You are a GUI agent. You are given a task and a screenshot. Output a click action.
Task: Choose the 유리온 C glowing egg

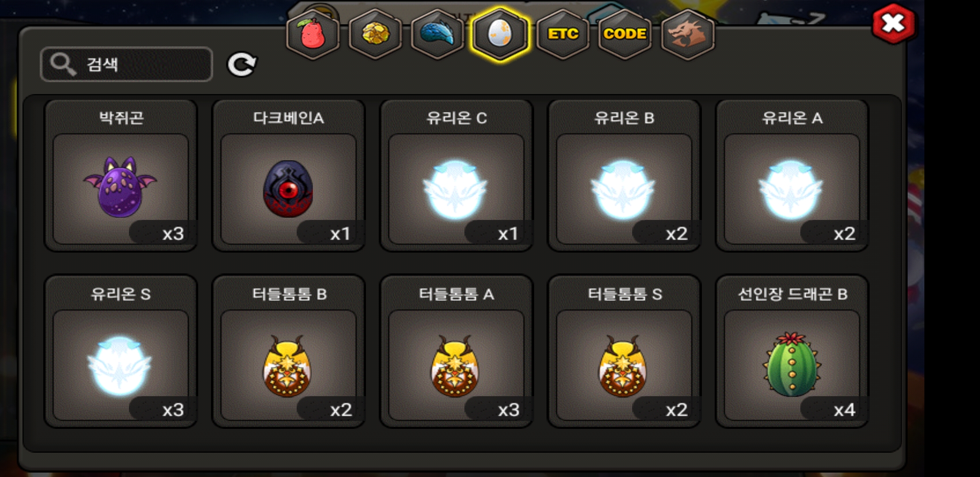(x=456, y=176)
